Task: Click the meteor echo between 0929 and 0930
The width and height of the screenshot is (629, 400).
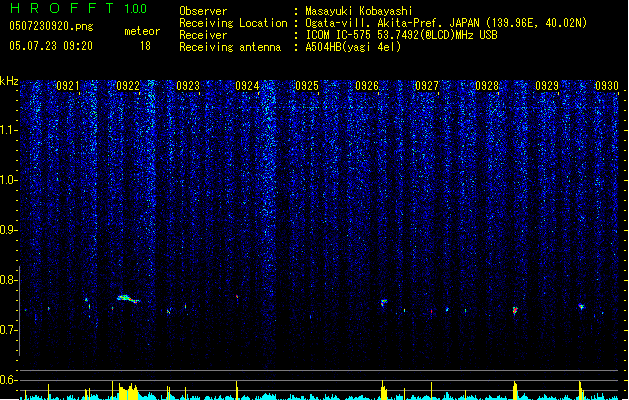Action: (x=581, y=307)
